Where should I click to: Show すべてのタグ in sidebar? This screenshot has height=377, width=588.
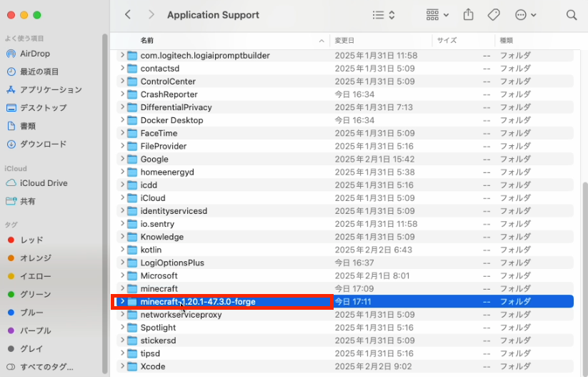pos(40,367)
